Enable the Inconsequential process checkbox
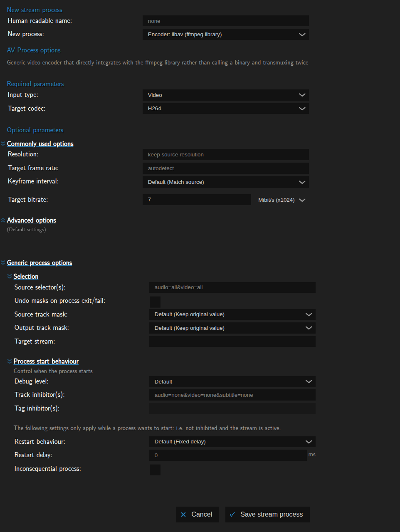 155,470
